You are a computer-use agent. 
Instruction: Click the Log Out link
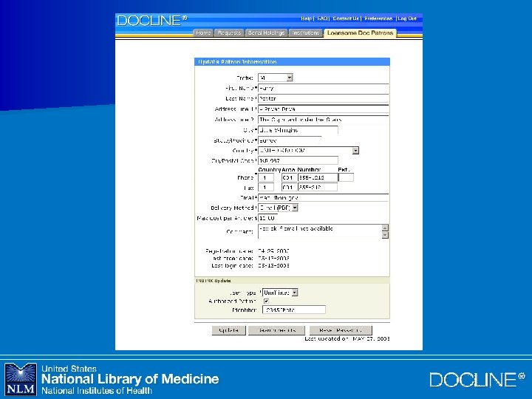(x=407, y=18)
